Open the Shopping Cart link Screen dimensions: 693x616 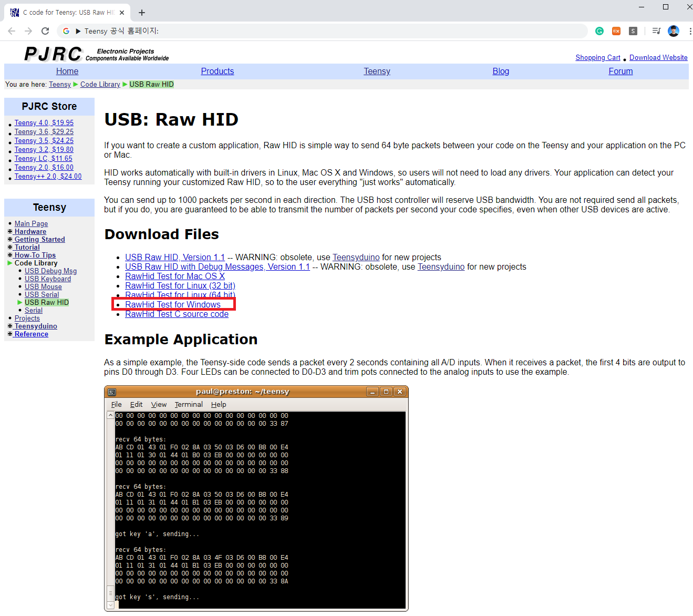click(x=598, y=57)
